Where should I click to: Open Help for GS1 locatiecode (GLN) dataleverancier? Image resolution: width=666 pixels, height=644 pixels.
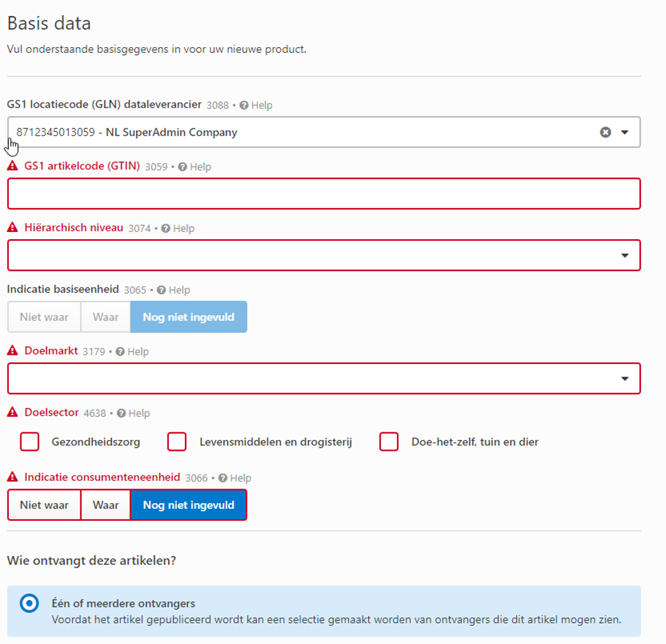[x=256, y=105]
